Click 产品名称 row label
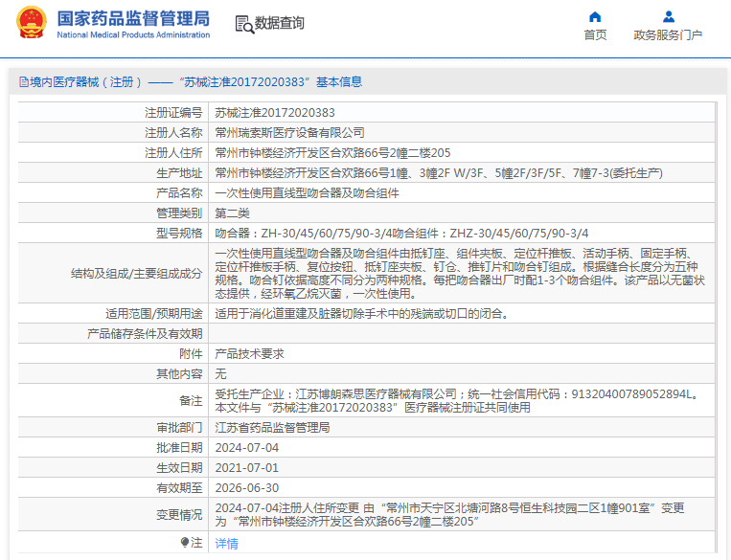This screenshot has width=731, height=560. (179, 192)
